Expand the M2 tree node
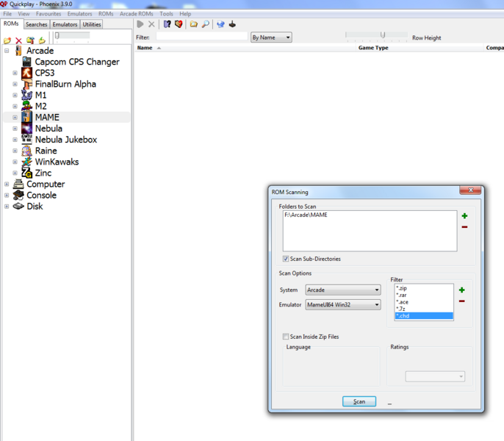The height and width of the screenshot is (441, 504). click(15, 107)
